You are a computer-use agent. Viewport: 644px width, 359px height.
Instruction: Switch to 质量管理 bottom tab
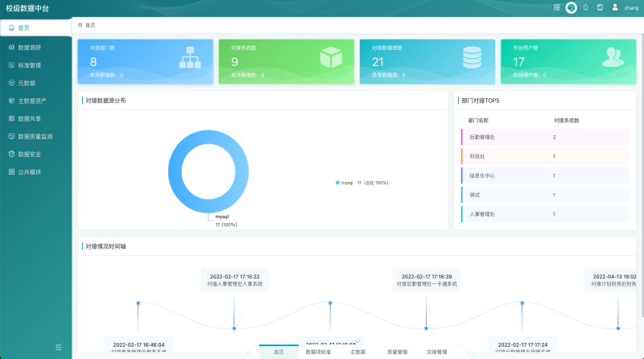[x=397, y=352]
